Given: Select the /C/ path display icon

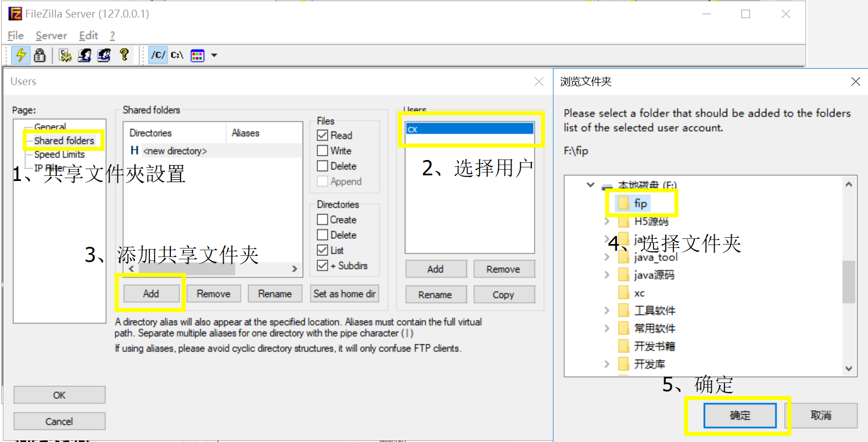Looking at the screenshot, I should point(158,55).
